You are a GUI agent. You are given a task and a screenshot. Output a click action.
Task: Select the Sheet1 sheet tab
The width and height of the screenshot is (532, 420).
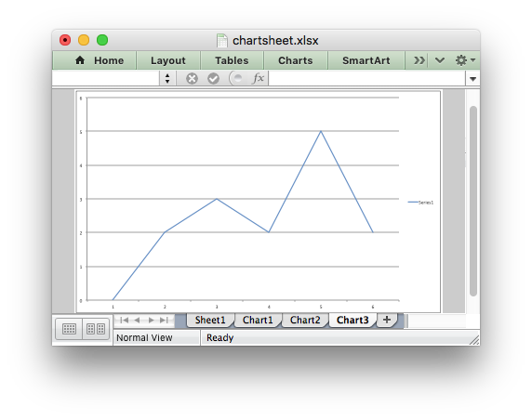tap(210, 320)
